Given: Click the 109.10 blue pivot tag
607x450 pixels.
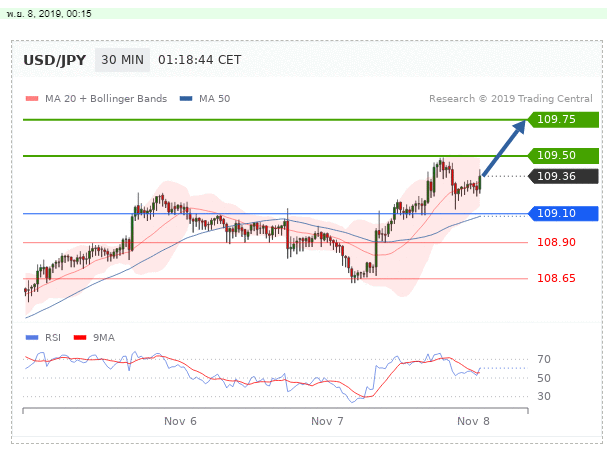Looking at the screenshot, I should 563,213.
